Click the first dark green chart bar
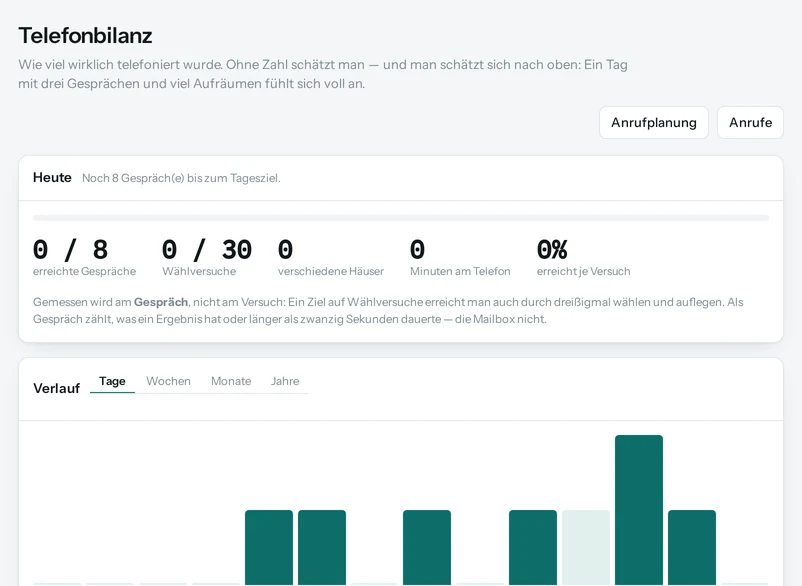 269,547
